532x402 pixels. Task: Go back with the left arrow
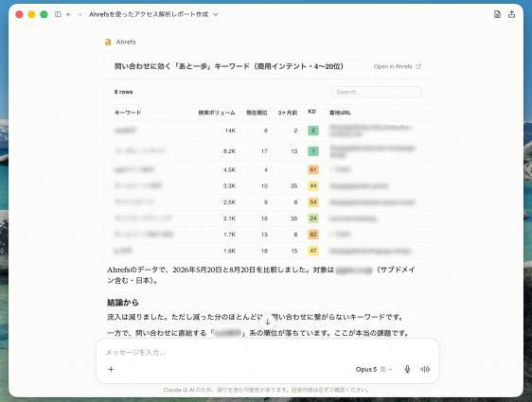(x=69, y=14)
